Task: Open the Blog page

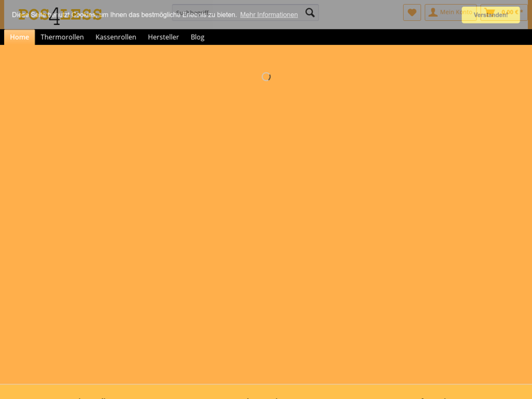Action: pyautogui.click(x=197, y=37)
